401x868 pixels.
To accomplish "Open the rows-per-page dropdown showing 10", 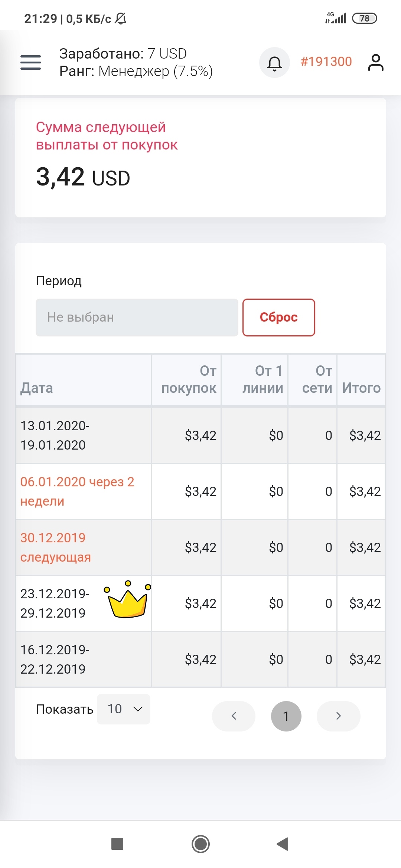I will tap(124, 709).
